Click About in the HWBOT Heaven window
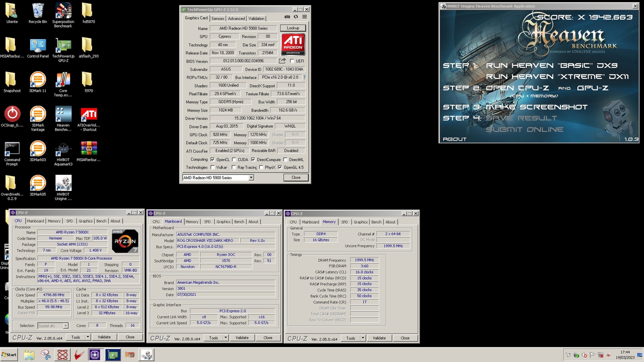 click(x=454, y=139)
